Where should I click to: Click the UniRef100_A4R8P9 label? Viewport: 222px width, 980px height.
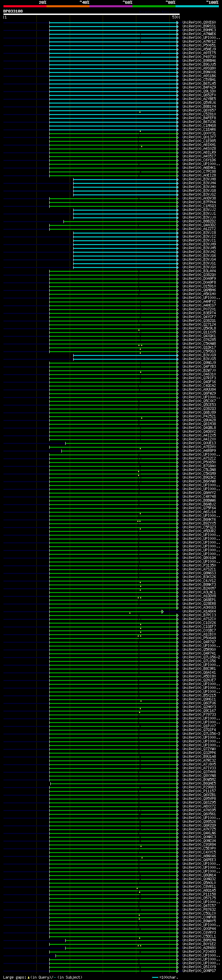click(199, 451)
